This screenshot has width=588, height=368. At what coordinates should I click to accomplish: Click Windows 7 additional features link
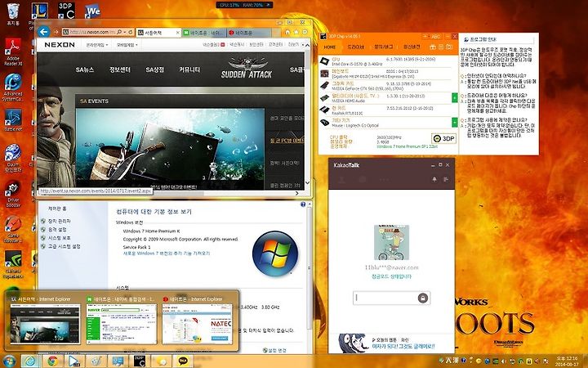pos(167,254)
